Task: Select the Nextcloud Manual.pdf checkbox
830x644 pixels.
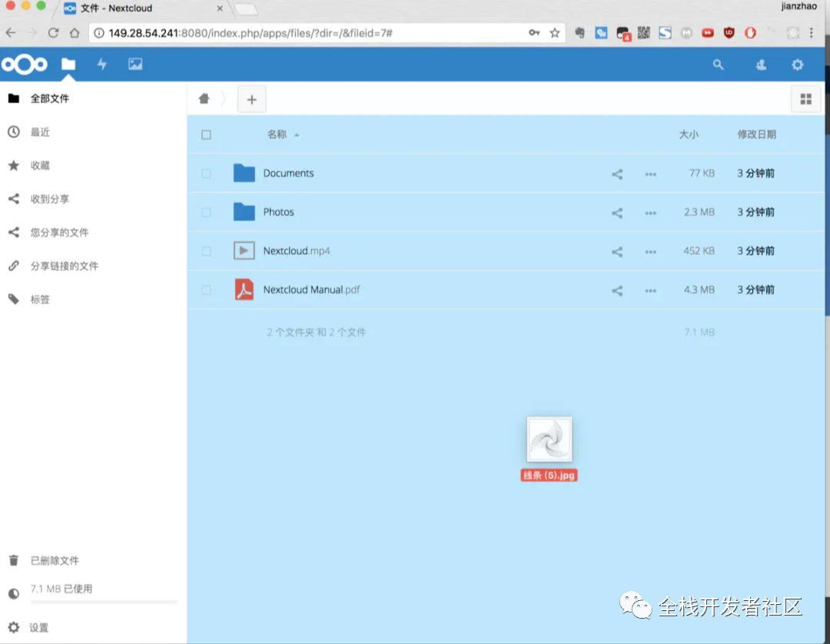Action: click(x=207, y=290)
